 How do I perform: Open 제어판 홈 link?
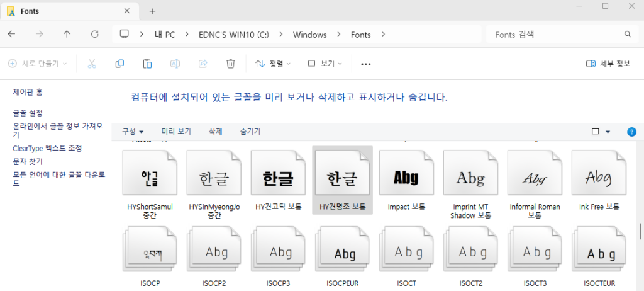[28, 92]
